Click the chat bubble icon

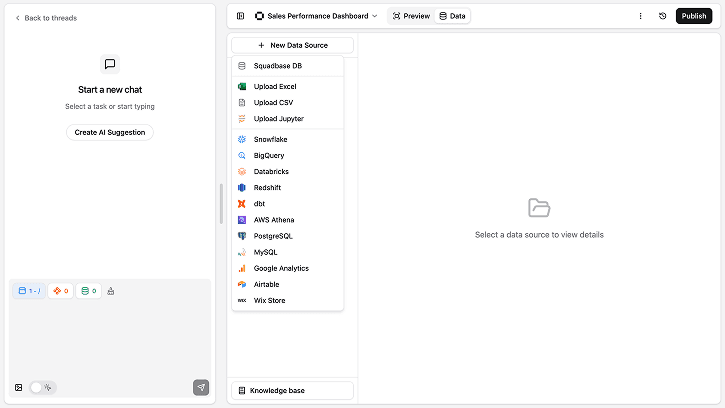pos(110,64)
